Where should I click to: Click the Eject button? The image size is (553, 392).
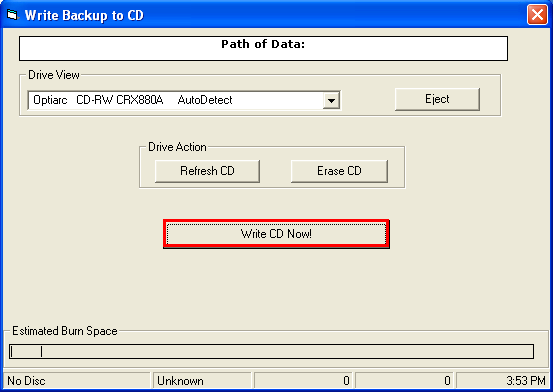pos(437,99)
